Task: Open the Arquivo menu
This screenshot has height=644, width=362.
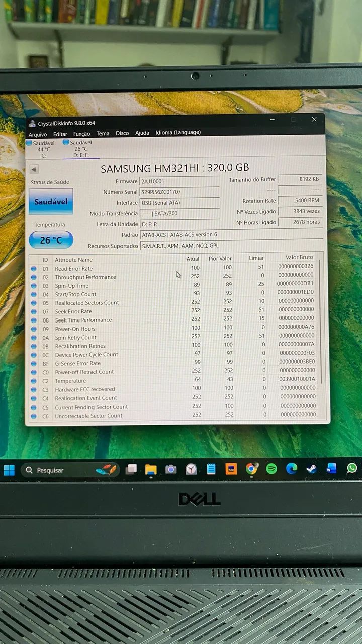Action: pos(38,134)
